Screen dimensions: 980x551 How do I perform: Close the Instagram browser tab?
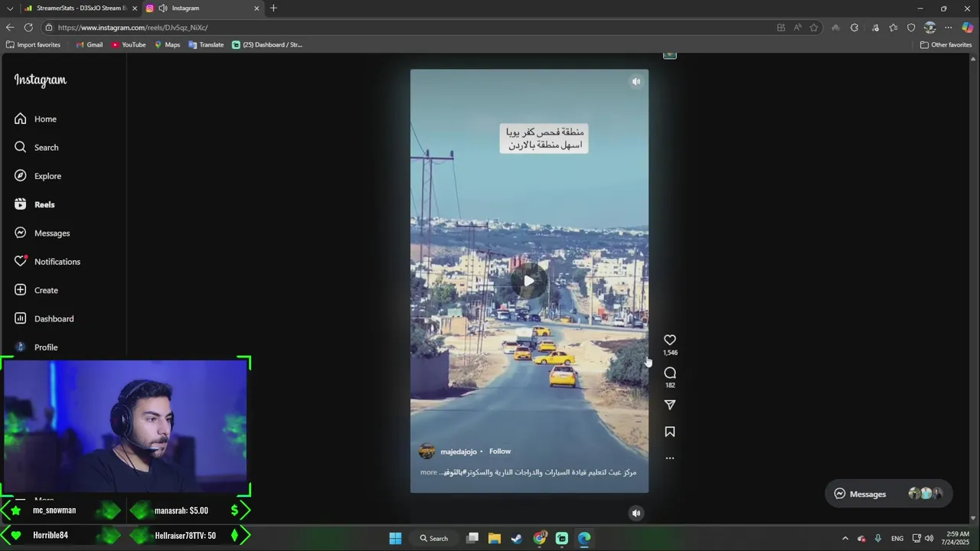tap(256, 8)
